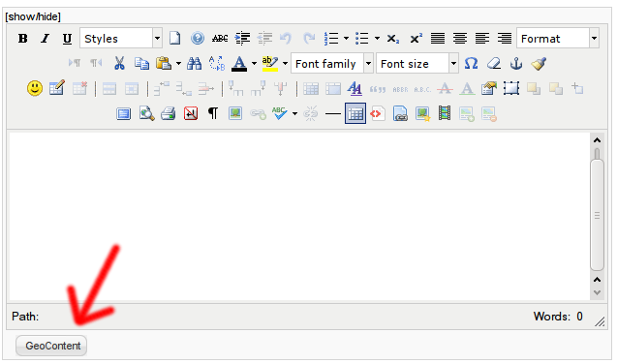Open the Format dropdown
This screenshot has width=617, height=364.
[558, 38]
